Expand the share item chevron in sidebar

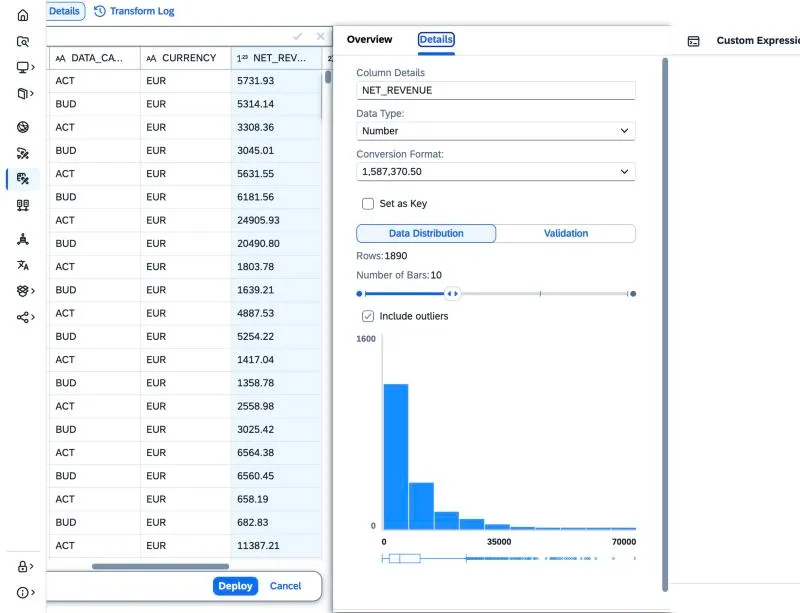[33, 317]
